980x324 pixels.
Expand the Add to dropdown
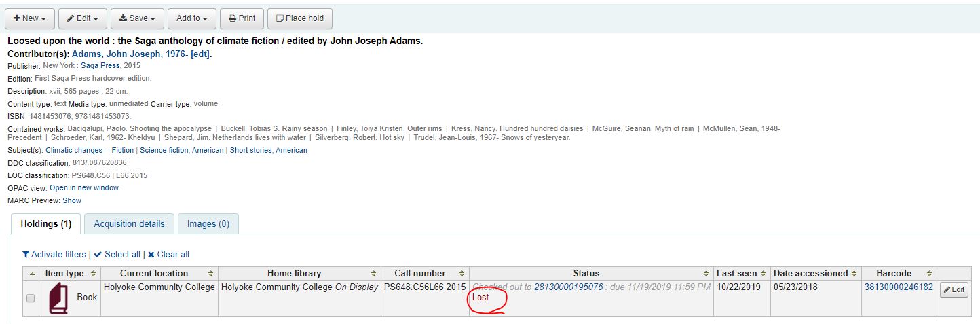192,18
